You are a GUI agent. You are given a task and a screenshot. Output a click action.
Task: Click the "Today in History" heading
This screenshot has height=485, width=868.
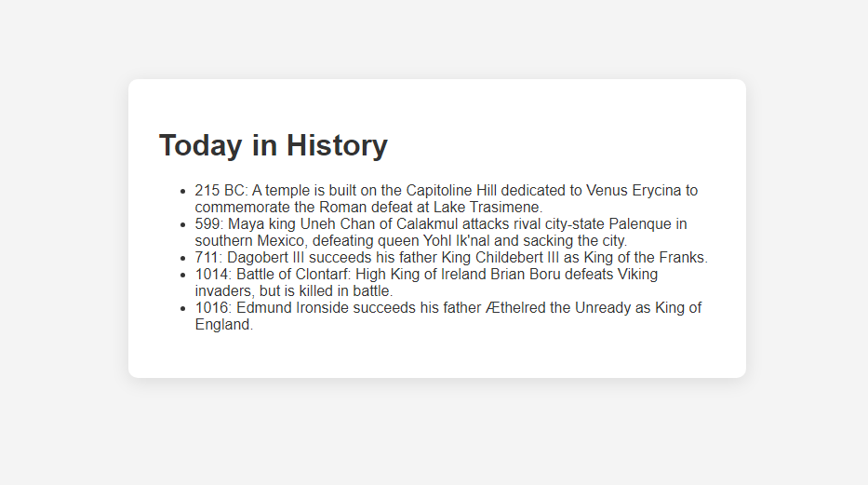click(x=274, y=145)
